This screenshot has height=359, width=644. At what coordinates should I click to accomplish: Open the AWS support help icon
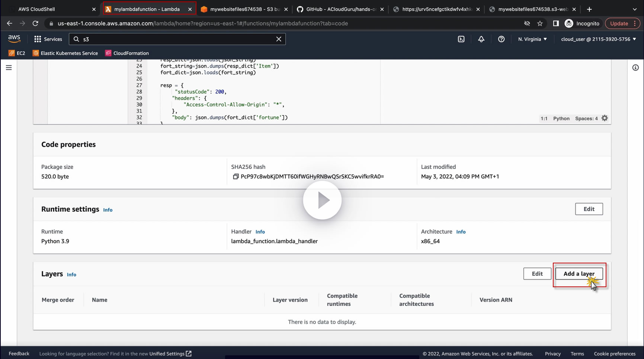pyautogui.click(x=501, y=39)
